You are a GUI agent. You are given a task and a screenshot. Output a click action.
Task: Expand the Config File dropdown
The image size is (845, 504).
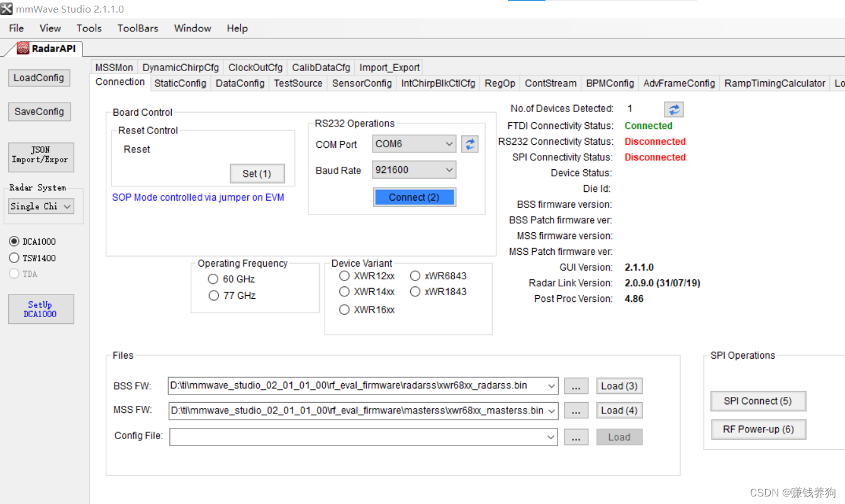(x=551, y=437)
